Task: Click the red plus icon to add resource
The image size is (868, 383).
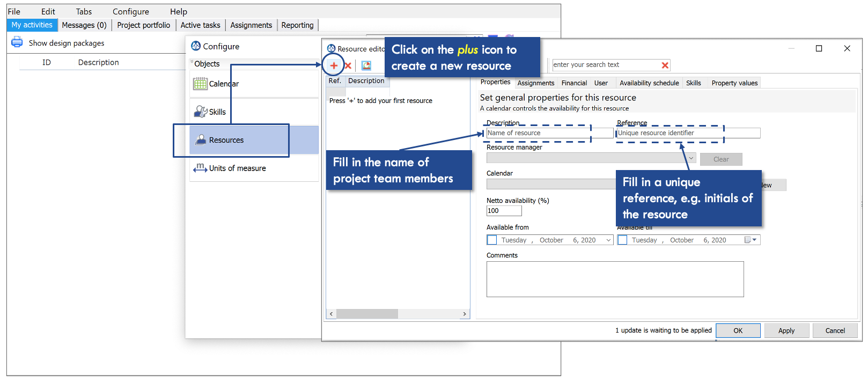Action: [334, 65]
